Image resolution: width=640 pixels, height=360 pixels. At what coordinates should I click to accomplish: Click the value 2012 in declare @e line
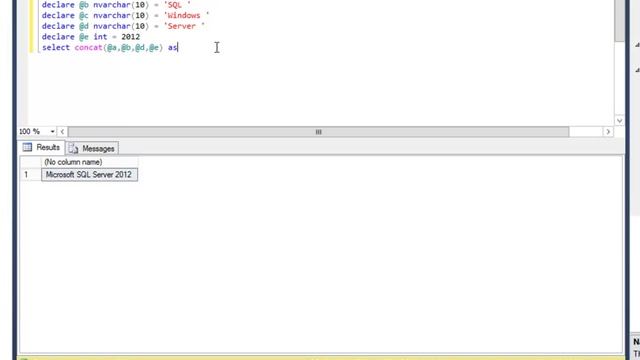coord(131,37)
